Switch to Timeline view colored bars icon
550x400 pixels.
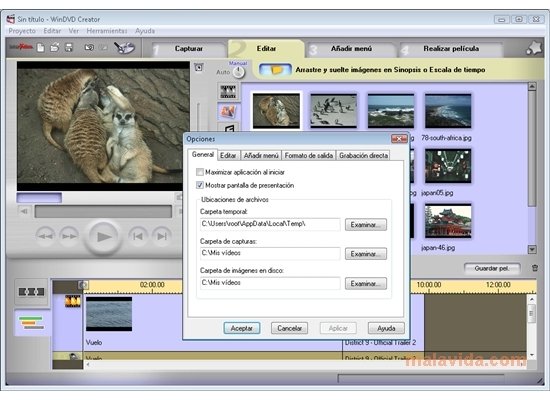(31, 322)
